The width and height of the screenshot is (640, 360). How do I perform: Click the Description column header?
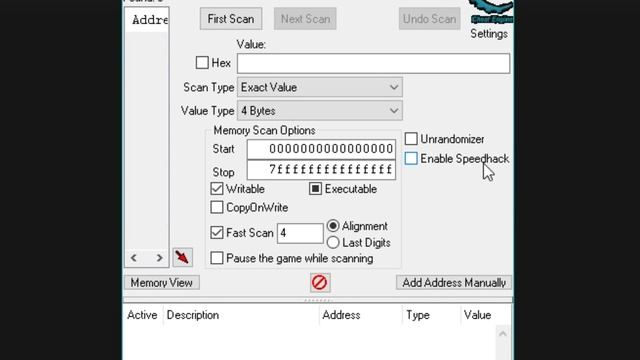[x=241, y=315]
